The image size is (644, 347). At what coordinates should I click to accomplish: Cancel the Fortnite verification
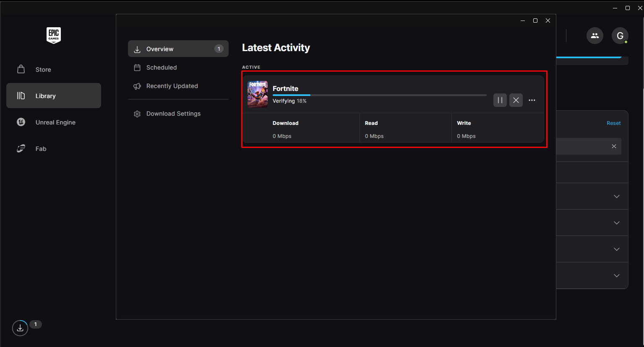pyautogui.click(x=516, y=100)
